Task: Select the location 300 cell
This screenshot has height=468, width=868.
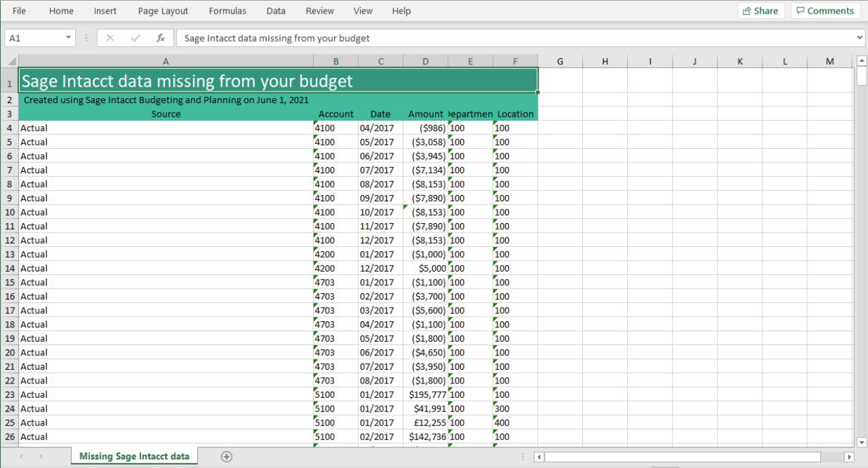Action: point(515,409)
